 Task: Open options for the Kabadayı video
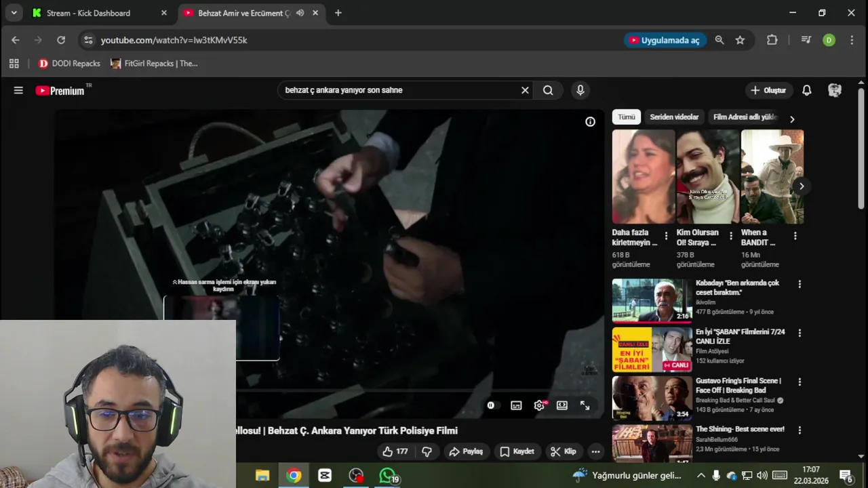click(x=800, y=284)
